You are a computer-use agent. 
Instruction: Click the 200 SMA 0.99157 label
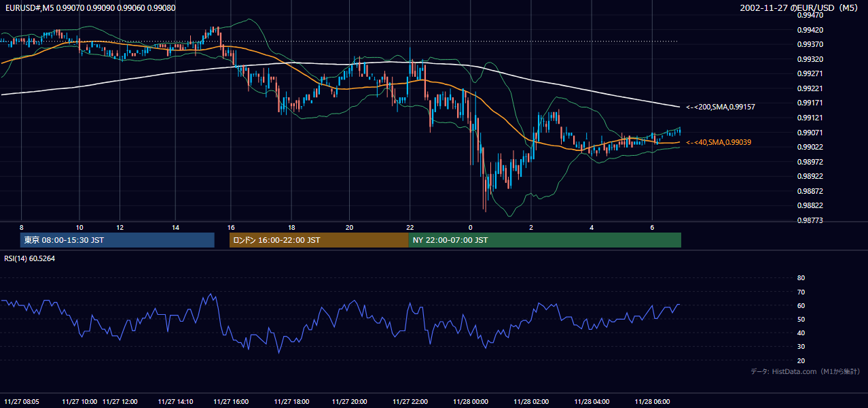pyautogui.click(x=721, y=107)
